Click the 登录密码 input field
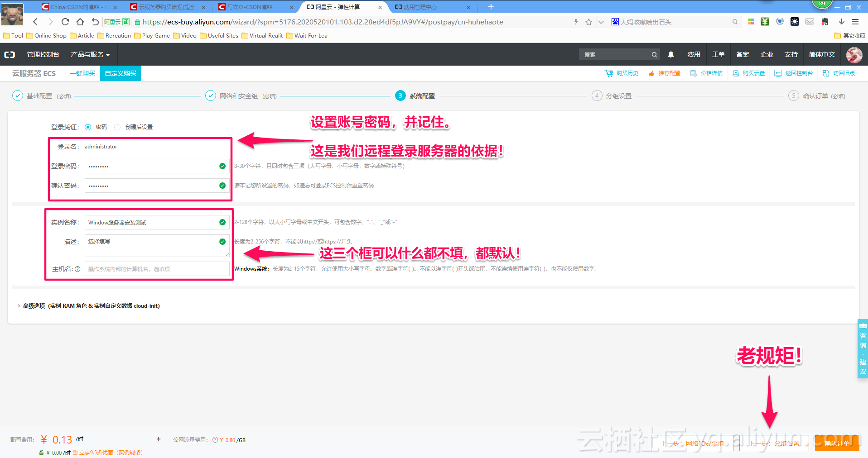The image size is (868, 458). click(157, 166)
